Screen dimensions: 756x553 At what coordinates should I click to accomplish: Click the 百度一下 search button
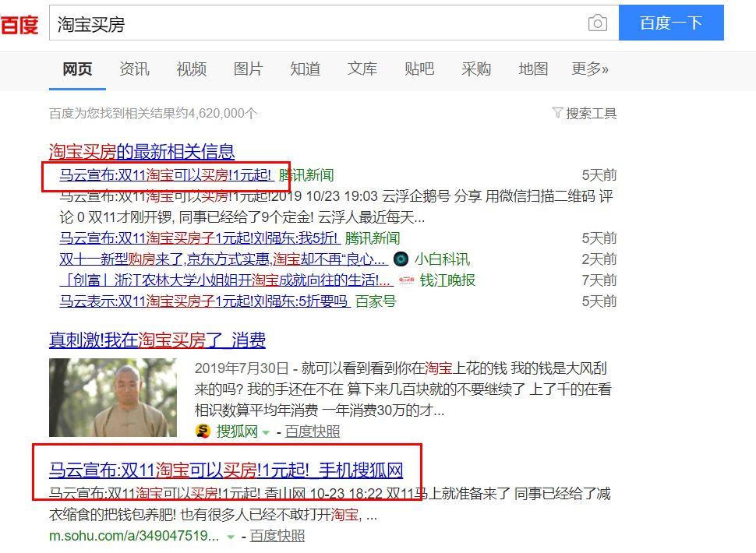(670, 23)
